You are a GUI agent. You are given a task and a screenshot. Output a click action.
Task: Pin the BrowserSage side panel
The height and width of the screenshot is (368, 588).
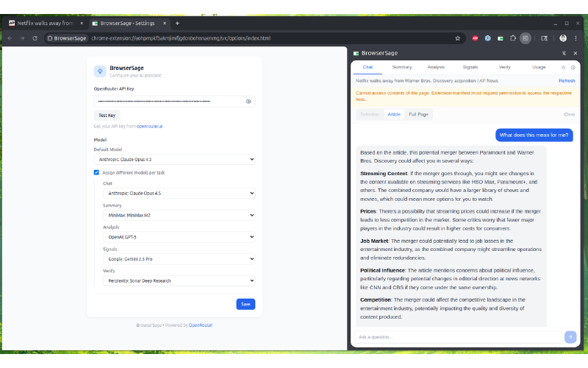click(x=564, y=53)
